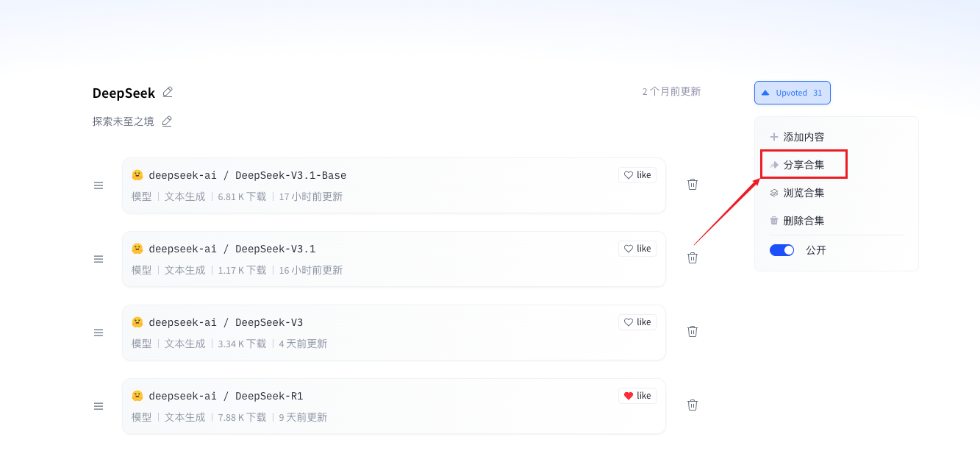Delete DeepSeek-V3.1-Base with trash icon
Screen dimensions: 980x451
[692, 185]
